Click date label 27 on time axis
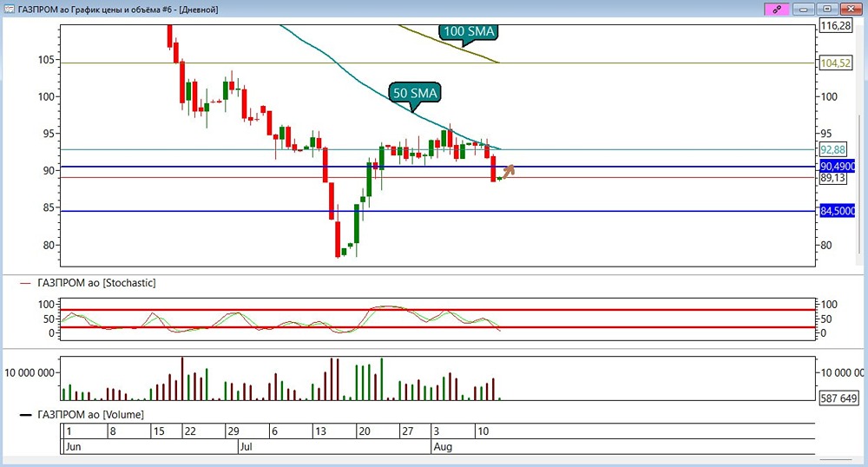The height and width of the screenshot is (467, 868). tap(407, 431)
